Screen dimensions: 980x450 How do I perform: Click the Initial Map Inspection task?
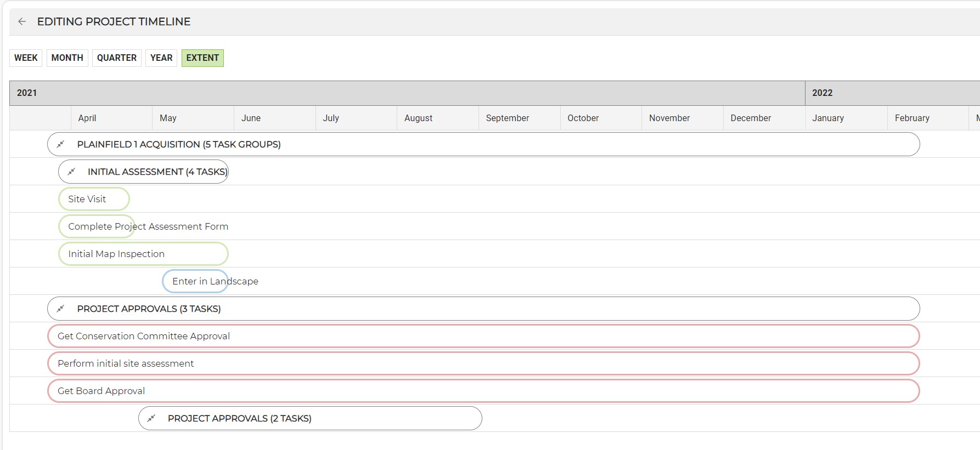143,254
